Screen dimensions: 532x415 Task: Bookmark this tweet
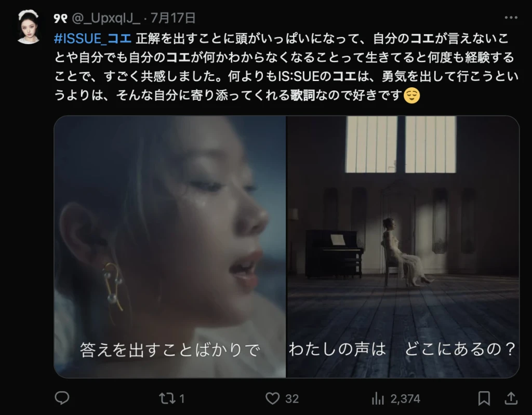click(484, 398)
